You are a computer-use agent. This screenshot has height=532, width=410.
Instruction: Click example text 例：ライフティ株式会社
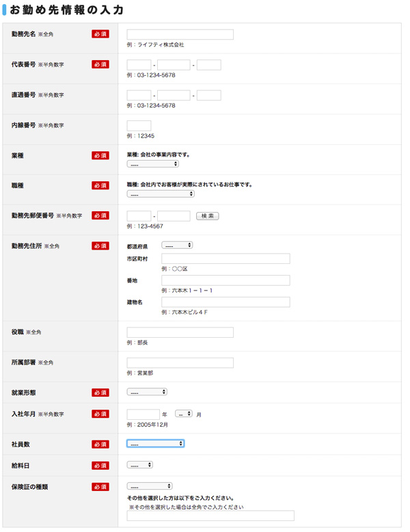tap(155, 44)
